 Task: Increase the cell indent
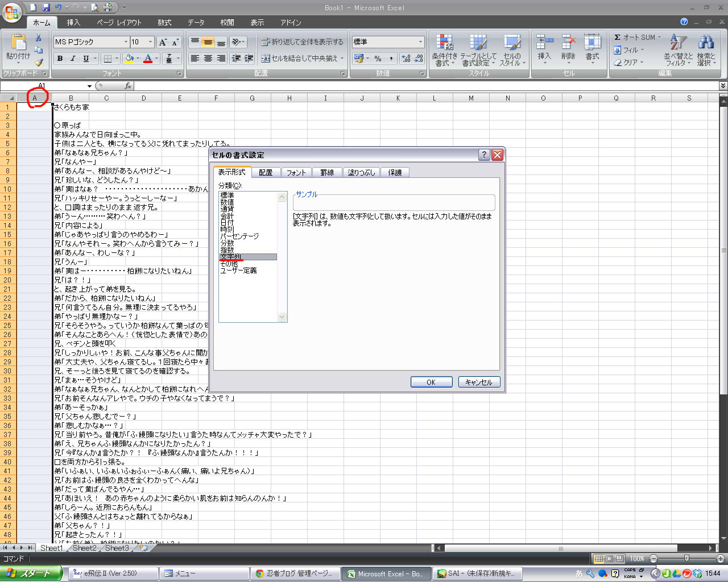[249, 59]
